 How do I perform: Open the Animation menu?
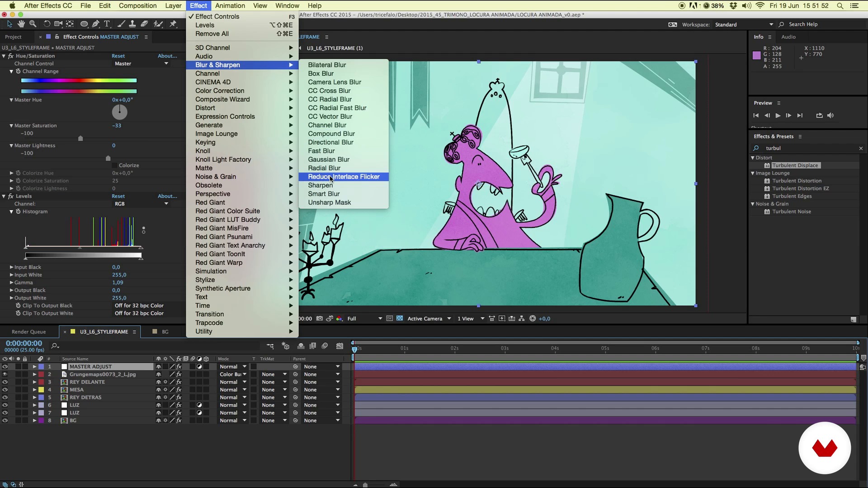tap(230, 5)
